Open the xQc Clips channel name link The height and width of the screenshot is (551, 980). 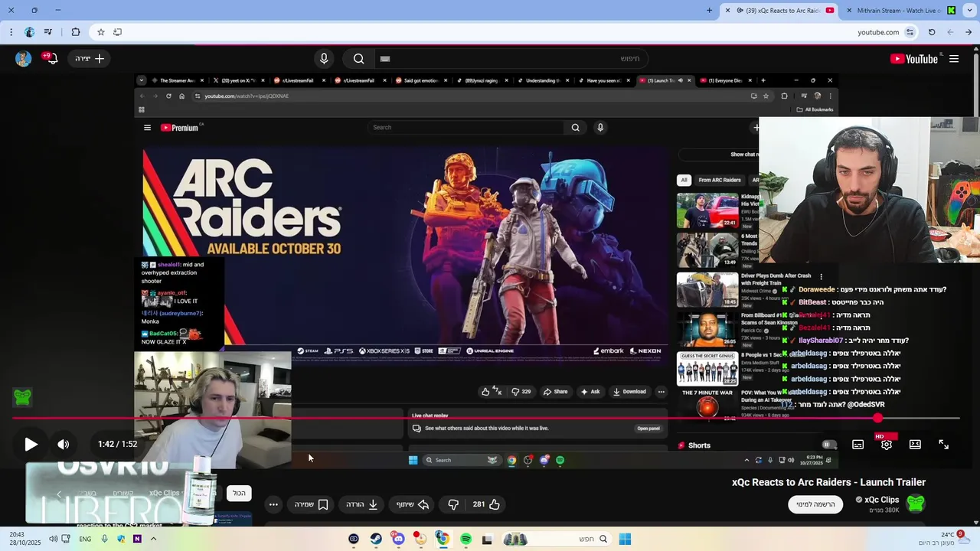[x=881, y=500]
